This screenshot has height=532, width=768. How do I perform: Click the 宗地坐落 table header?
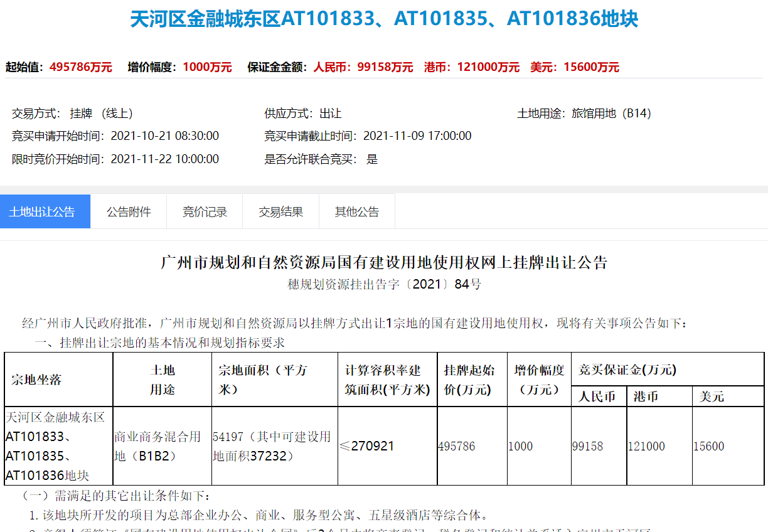point(58,380)
